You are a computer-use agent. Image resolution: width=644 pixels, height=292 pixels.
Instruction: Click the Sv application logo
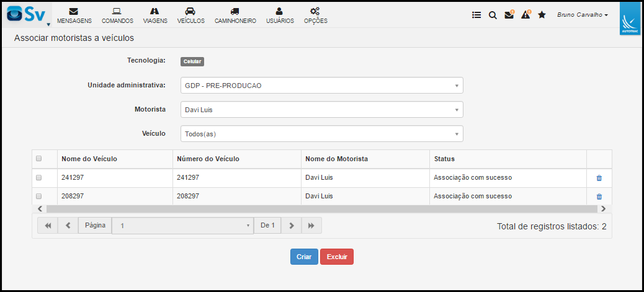pos(27,14)
